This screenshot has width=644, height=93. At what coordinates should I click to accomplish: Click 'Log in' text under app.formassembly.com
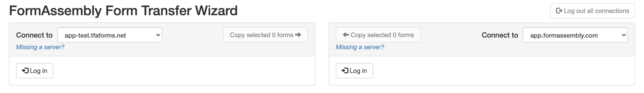[x=358, y=71]
